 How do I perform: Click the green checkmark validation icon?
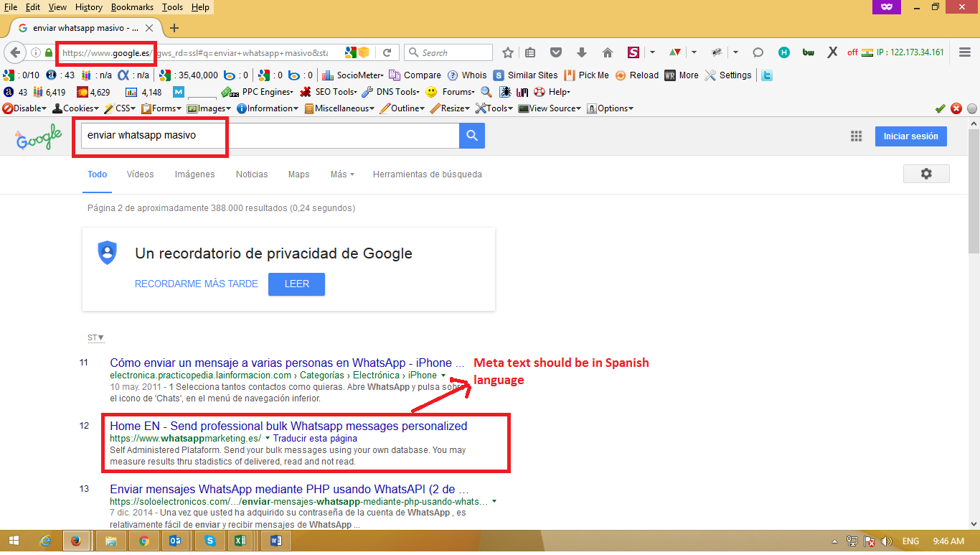[x=941, y=108]
